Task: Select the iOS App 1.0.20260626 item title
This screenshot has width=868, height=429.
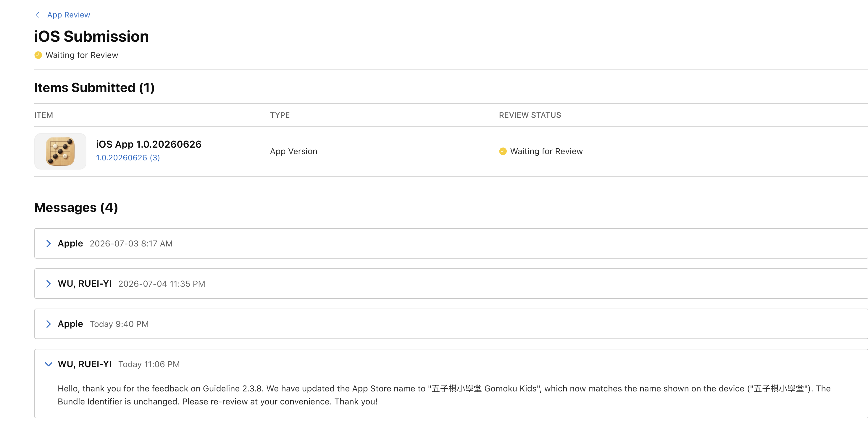Action: pyautogui.click(x=149, y=144)
